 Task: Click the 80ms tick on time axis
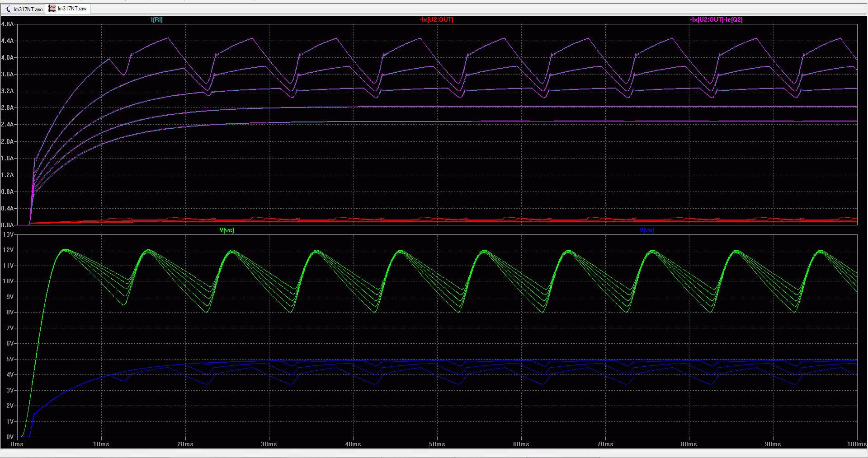689,444
